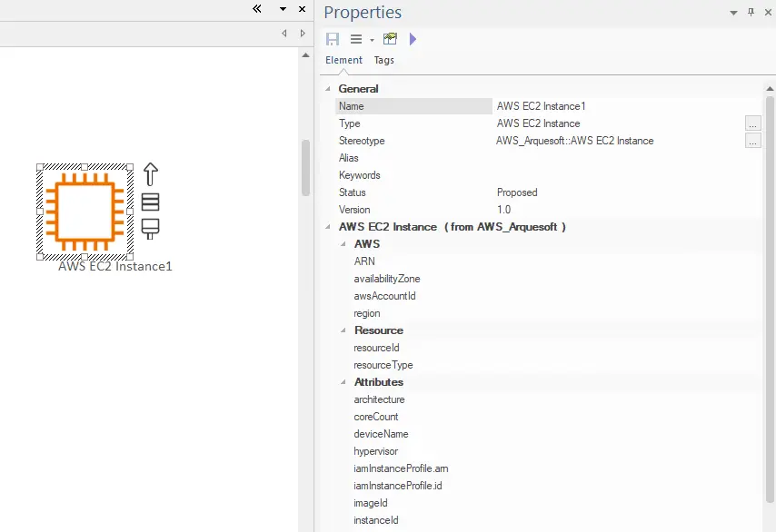
Task: Open the dropdown arrow beside hamburger menu
Action: point(372,41)
